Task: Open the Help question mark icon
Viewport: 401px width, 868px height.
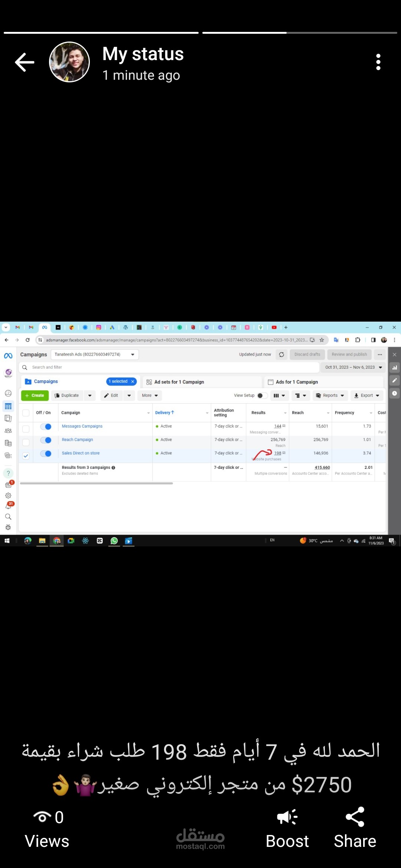Action: pos(8,473)
